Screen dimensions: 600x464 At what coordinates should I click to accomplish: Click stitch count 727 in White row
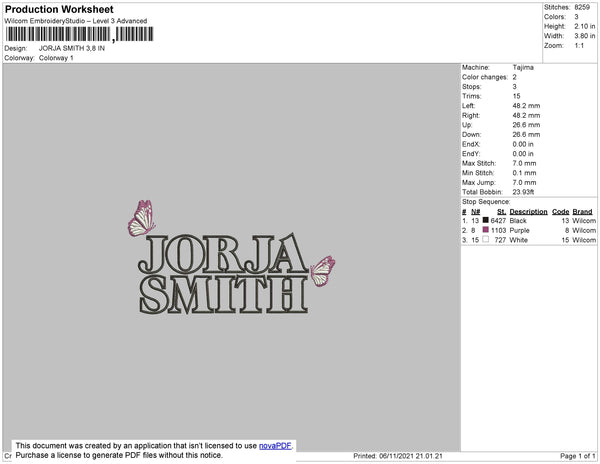(x=500, y=240)
